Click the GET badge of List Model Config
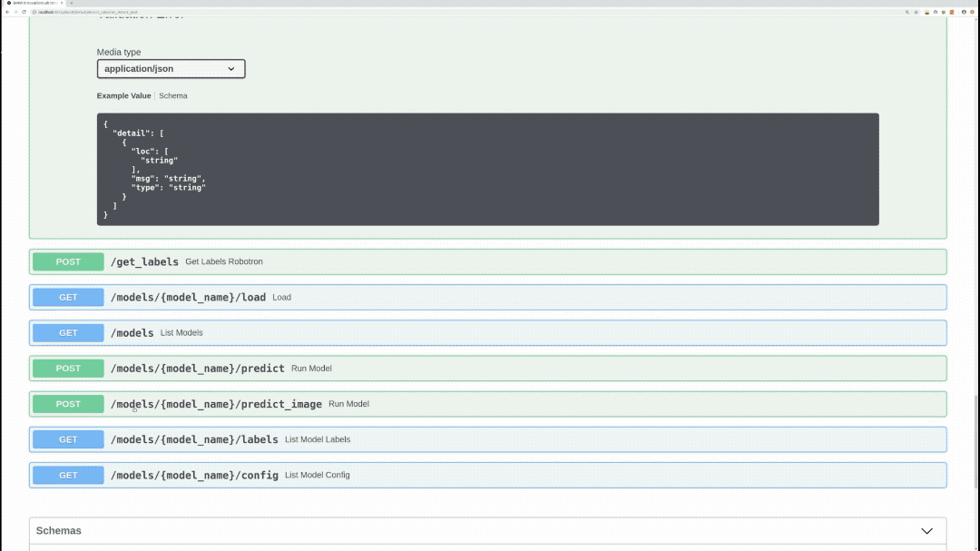 (68, 476)
